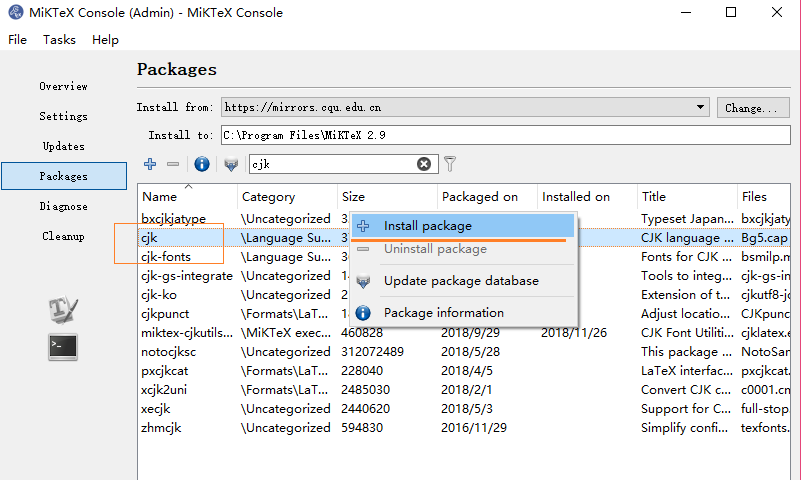Click packaged date 2016/11/29
Screen dimensions: 801x480
click(474, 427)
